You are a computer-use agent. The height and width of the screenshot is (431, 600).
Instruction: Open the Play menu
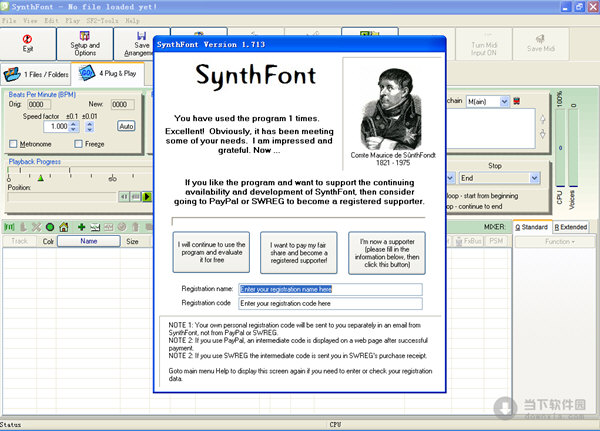click(72, 21)
